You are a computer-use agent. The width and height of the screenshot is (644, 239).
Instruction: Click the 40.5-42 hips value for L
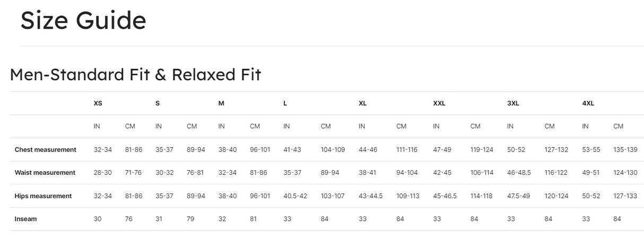295,196
